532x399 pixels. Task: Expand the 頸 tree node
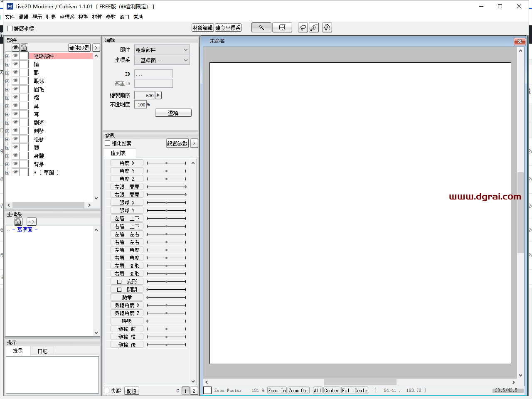[7, 148]
